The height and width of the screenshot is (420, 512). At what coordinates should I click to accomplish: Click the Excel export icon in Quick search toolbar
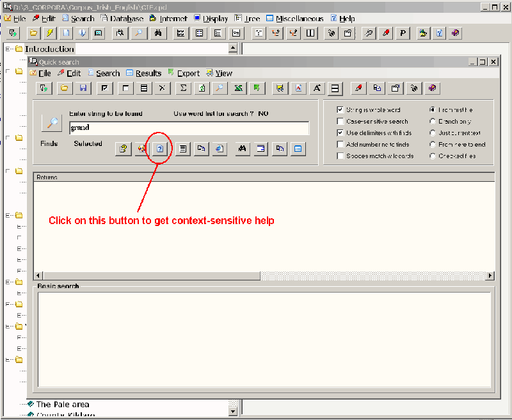[x=238, y=88]
